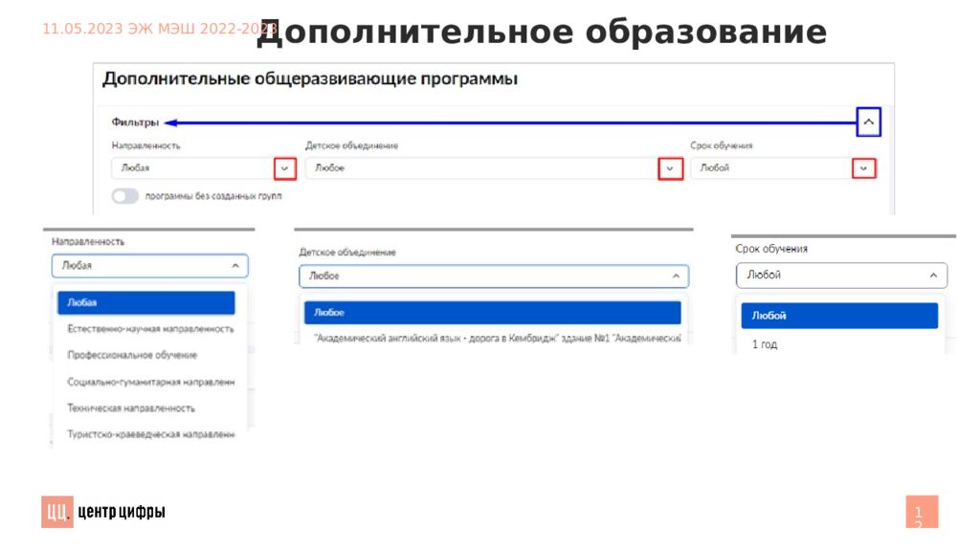Select the highlighted 'Любая' option in the list

[145, 303]
